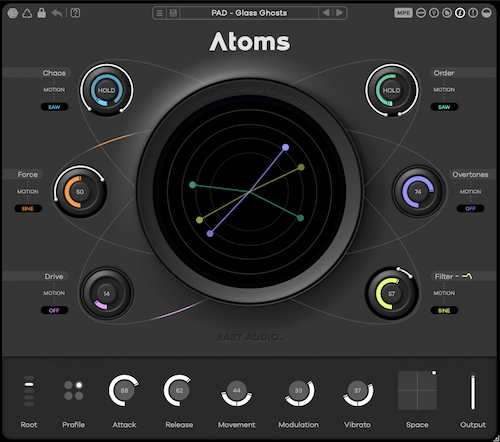Select the top-right highlighted Profile dot

[79, 385]
